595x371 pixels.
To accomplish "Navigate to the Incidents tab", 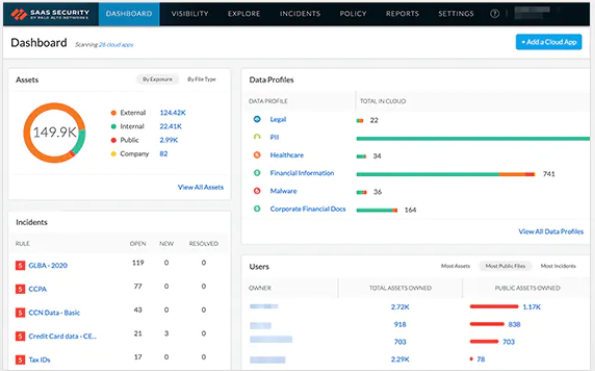I will tap(300, 14).
